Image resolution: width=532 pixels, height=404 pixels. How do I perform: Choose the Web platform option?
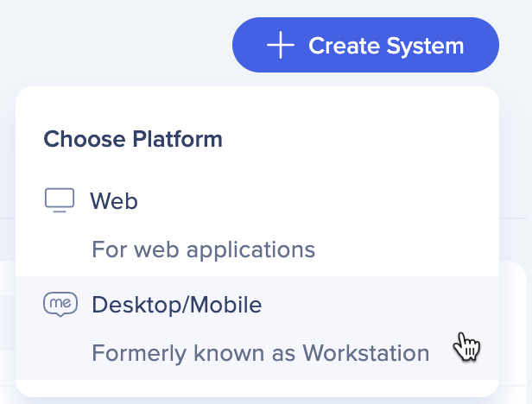pos(257,224)
